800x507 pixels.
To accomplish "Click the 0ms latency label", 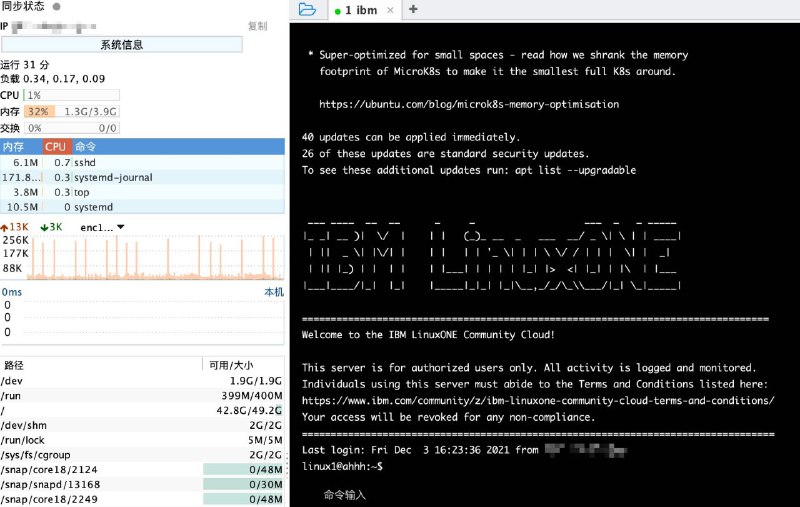I will 12,292.
